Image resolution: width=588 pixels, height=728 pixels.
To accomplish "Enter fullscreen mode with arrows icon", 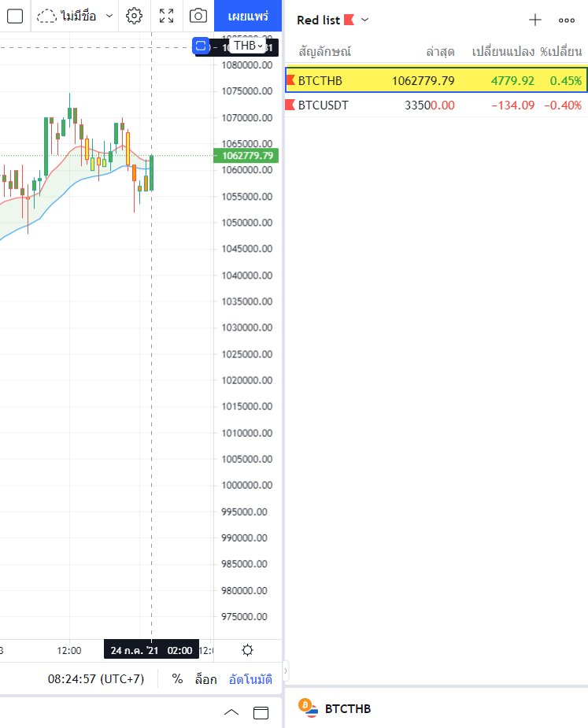I will [x=166, y=16].
